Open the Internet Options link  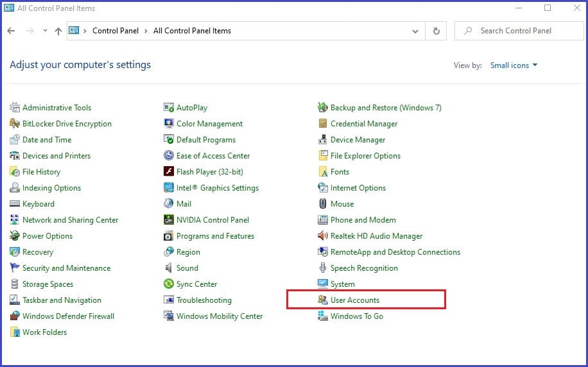(x=358, y=188)
